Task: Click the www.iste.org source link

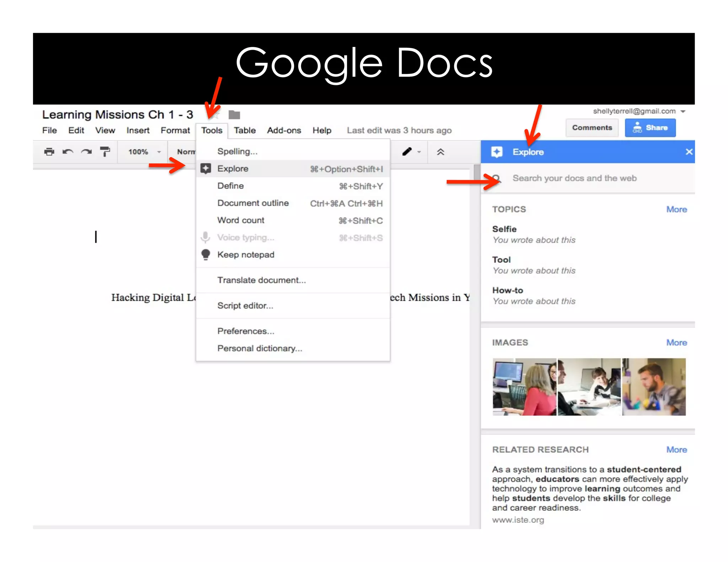Action: coord(518,520)
